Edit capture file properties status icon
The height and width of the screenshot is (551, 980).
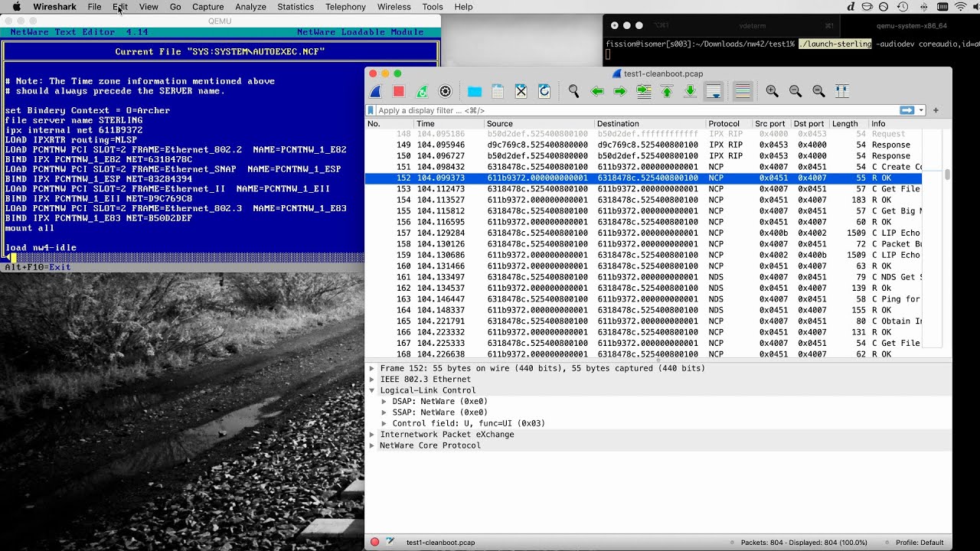point(390,542)
